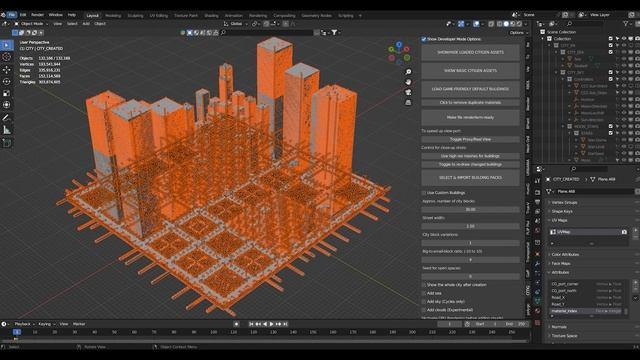The image size is (640, 360).
Task: Check Show the whole city after creation
Action: (x=424, y=285)
